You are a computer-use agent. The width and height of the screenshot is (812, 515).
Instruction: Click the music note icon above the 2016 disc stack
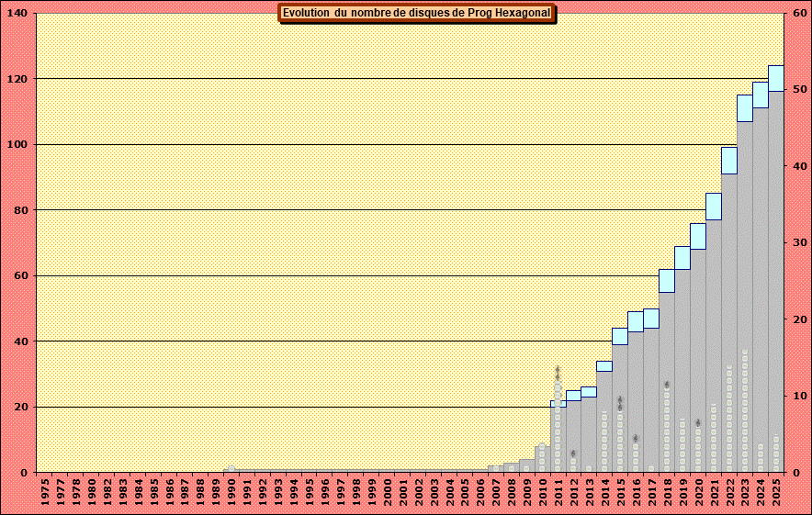coord(636,439)
